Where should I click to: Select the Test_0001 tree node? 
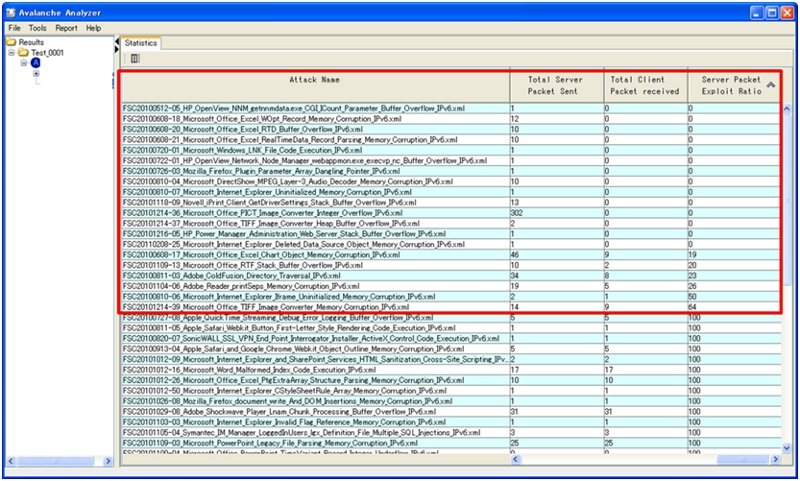47,53
